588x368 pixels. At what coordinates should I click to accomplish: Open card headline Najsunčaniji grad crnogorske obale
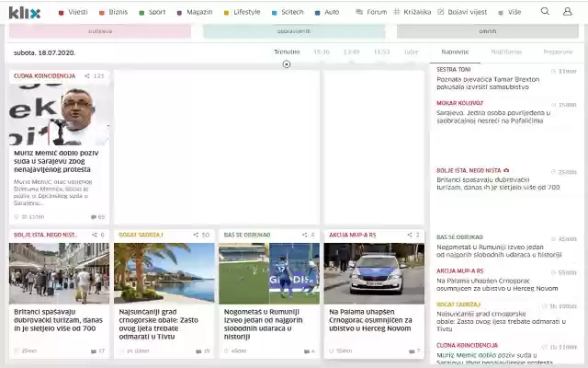159,324
